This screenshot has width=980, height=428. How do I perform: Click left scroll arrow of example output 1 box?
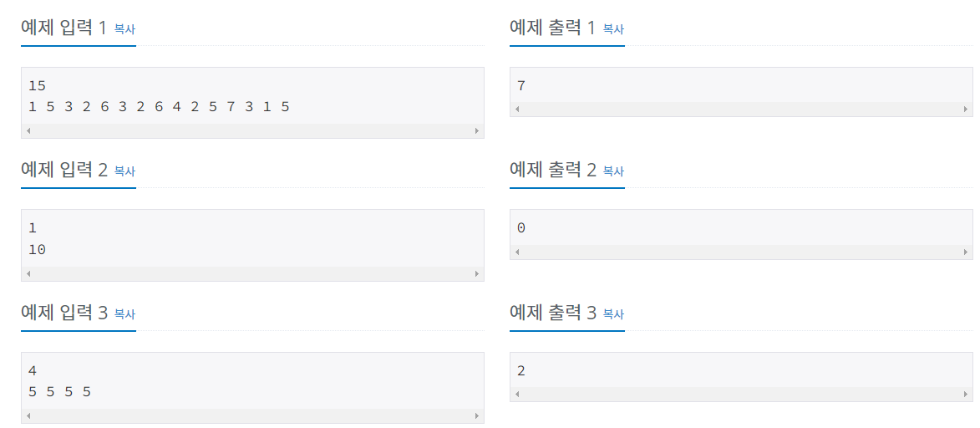pyautogui.click(x=517, y=109)
